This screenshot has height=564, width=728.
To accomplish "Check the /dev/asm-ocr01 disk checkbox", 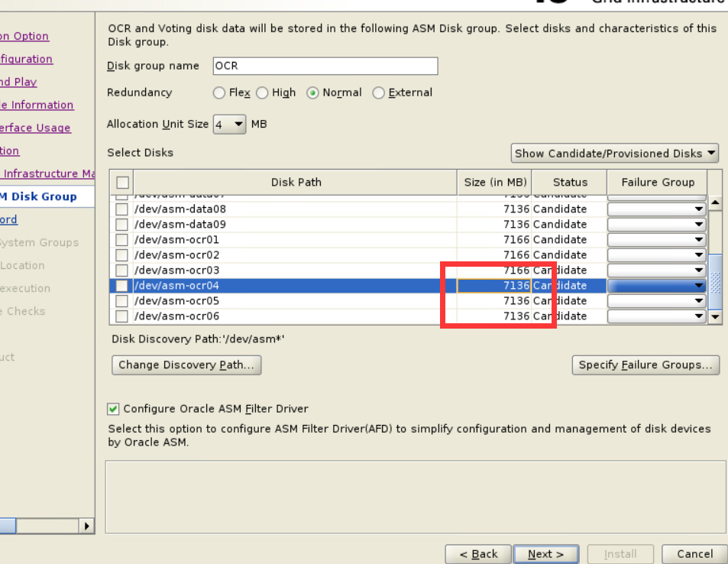I will pos(121,239).
